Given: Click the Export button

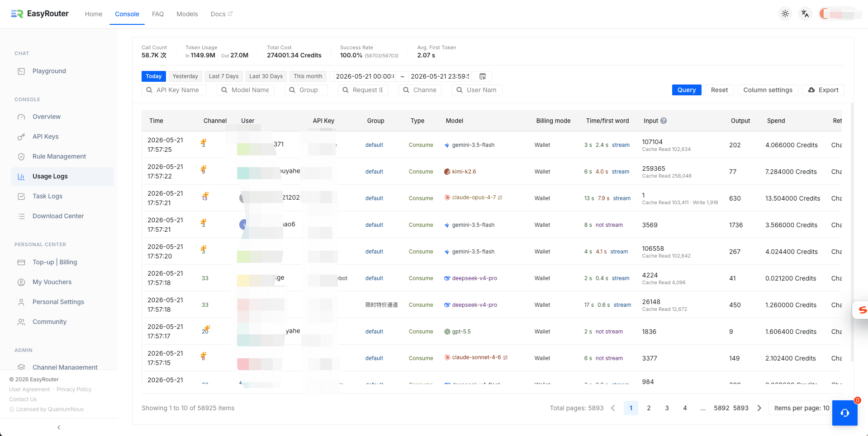Looking at the screenshot, I should (x=823, y=90).
